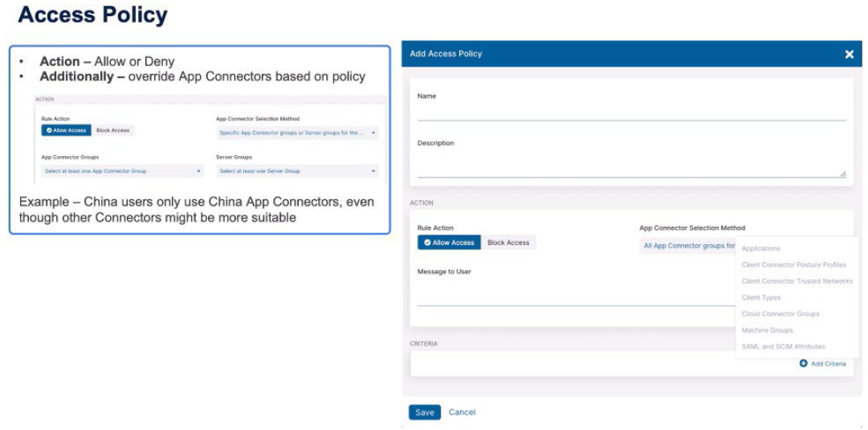Open the Specific App Connector groups dropdown
Viewport: 868px width, 430px height.
click(297, 133)
